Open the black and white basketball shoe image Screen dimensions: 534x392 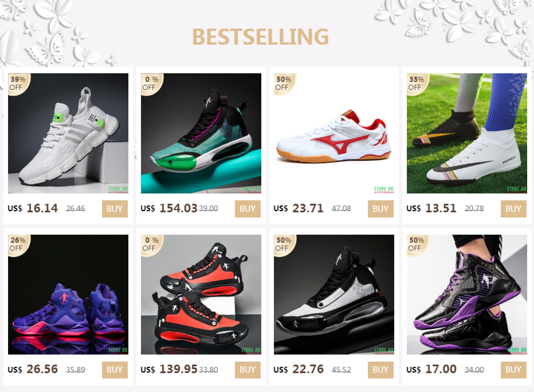[333, 294]
